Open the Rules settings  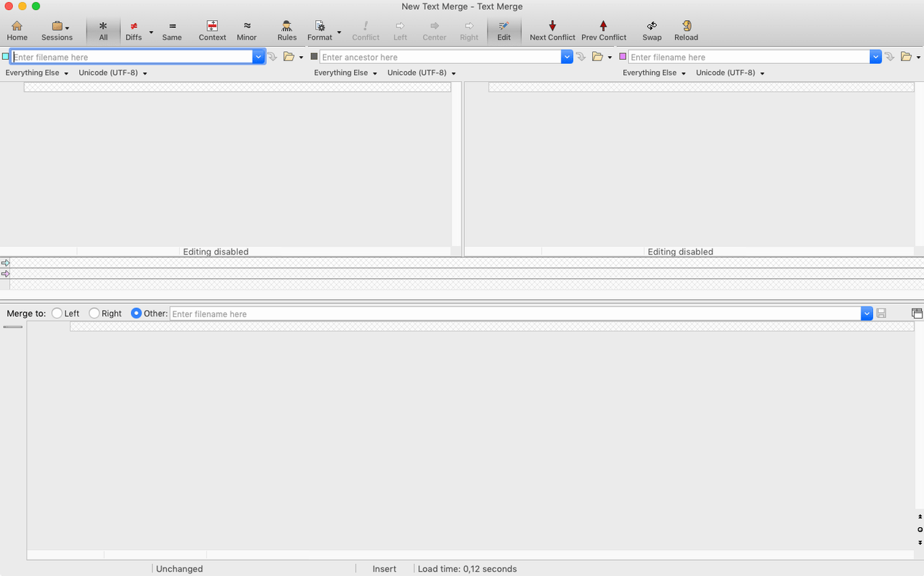(x=287, y=31)
